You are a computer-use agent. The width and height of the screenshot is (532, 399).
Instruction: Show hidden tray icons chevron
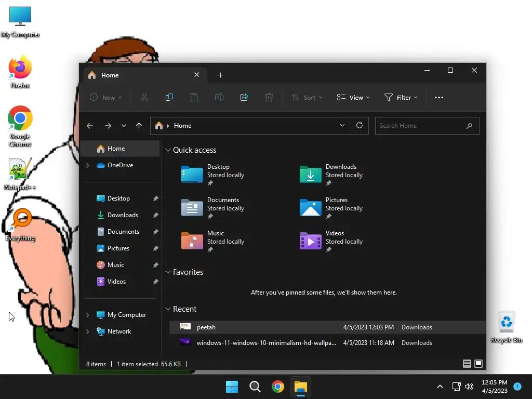[x=440, y=387]
